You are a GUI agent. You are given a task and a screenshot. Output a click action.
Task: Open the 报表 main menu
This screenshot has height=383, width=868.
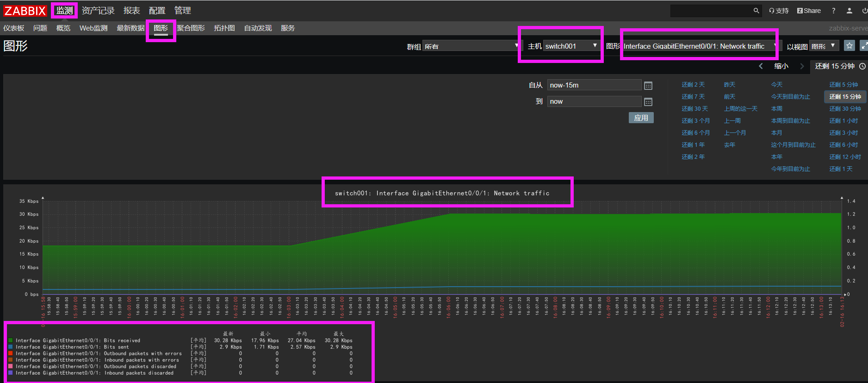coord(131,10)
